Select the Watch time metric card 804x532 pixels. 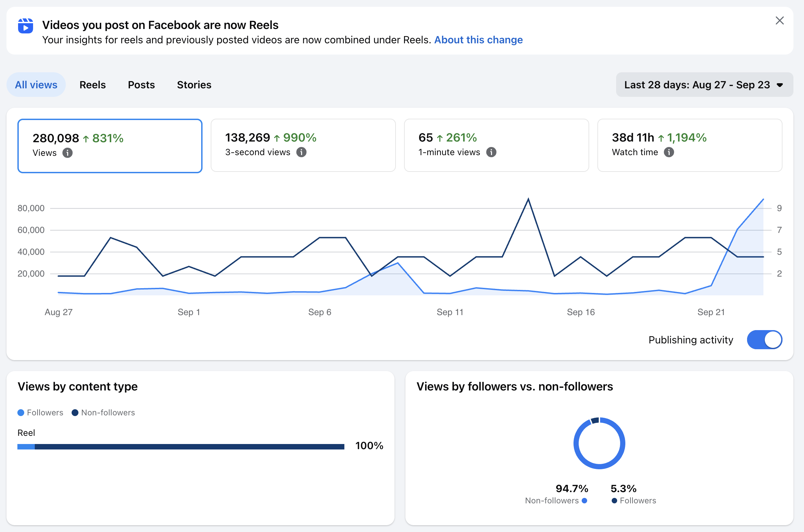(690, 145)
